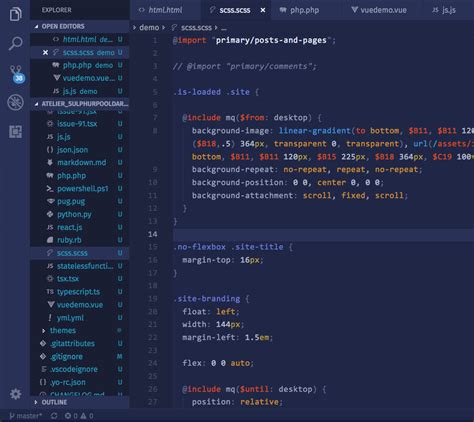Click the background-attachment property

(243, 195)
